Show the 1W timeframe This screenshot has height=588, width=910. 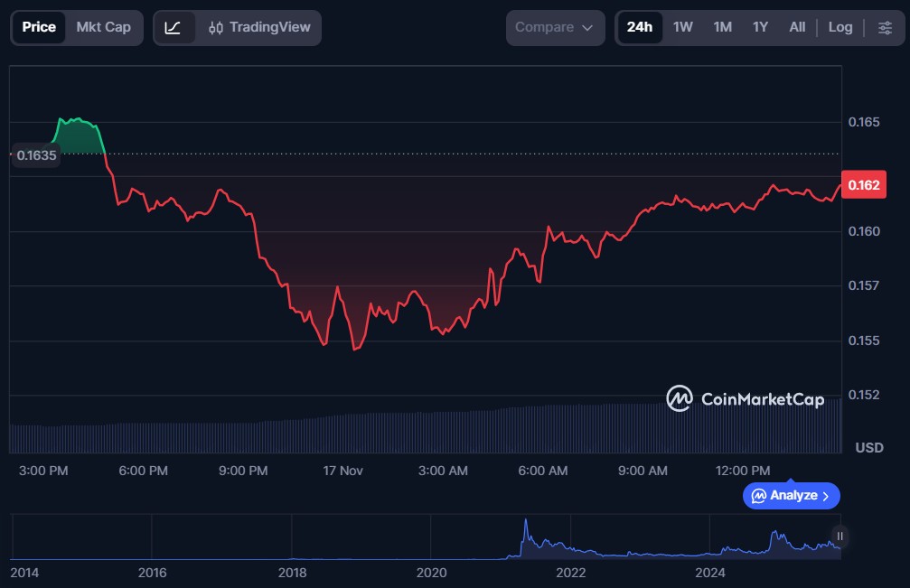point(683,27)
